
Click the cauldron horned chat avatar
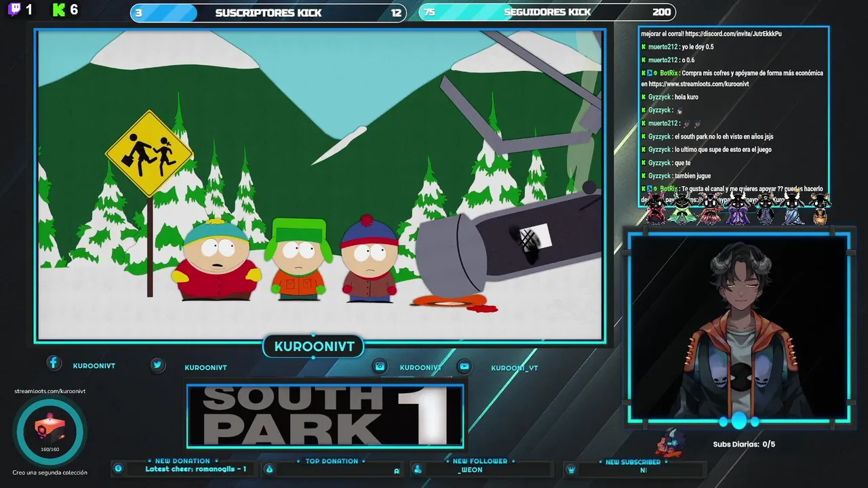coord(821,209)
